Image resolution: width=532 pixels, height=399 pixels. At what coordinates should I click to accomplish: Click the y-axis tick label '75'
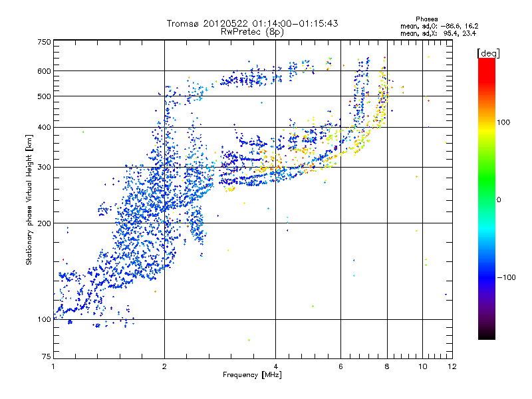(47, 356)
